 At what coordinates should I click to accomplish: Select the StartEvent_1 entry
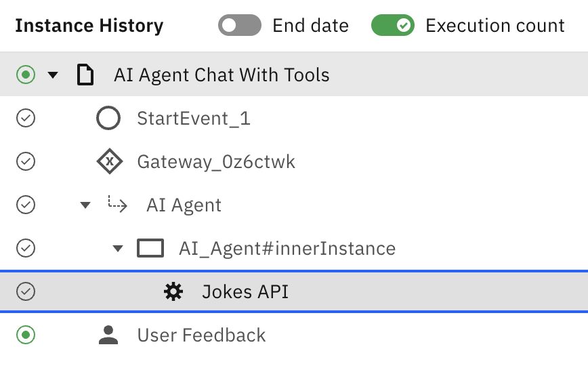194,119
